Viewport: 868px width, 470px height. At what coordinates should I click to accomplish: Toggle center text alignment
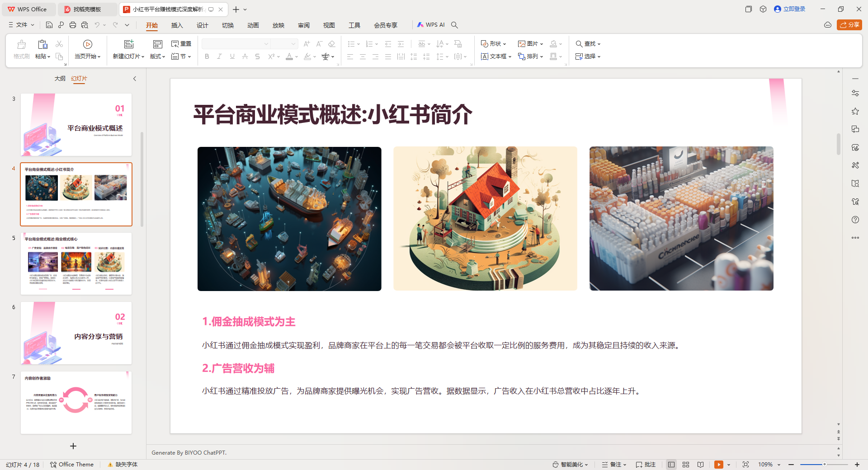pos(363,56)
